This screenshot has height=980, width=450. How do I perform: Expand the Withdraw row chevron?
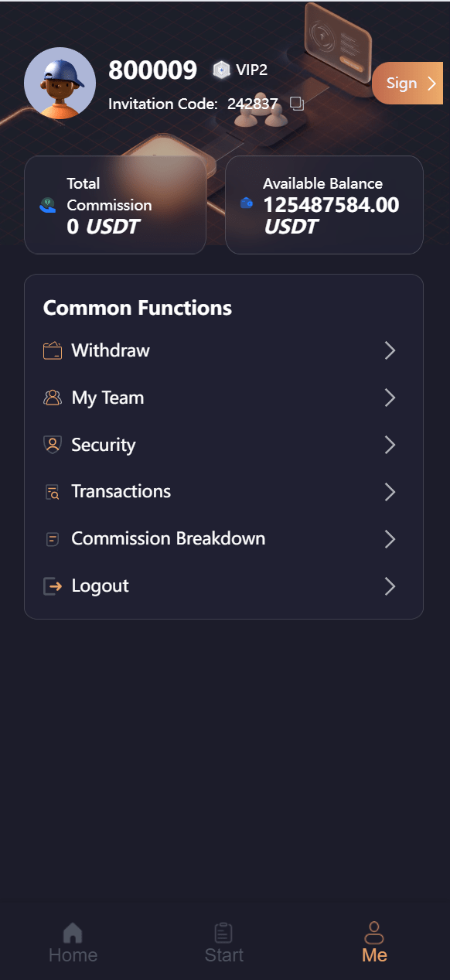coord(390,351)
